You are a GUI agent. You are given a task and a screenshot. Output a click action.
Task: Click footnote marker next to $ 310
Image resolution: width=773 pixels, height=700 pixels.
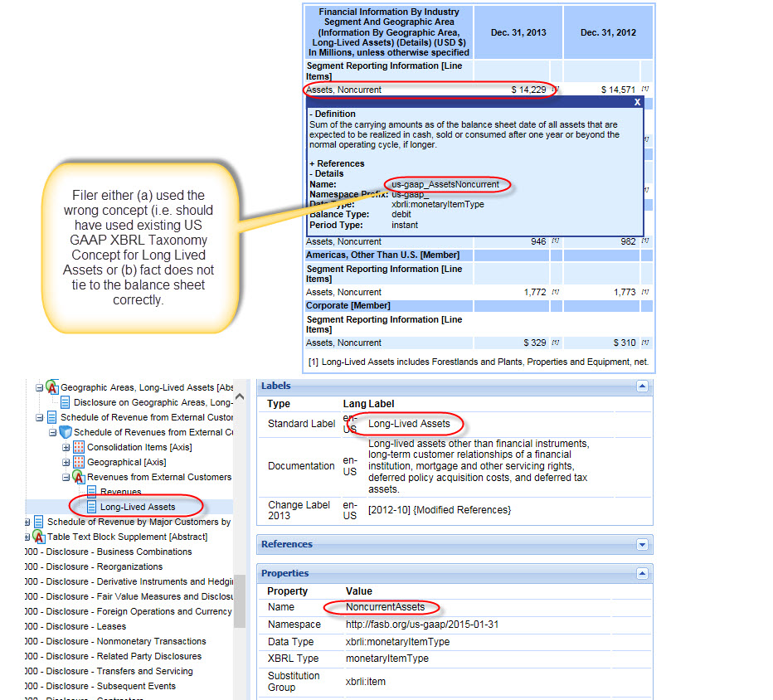tap(644, 342)
